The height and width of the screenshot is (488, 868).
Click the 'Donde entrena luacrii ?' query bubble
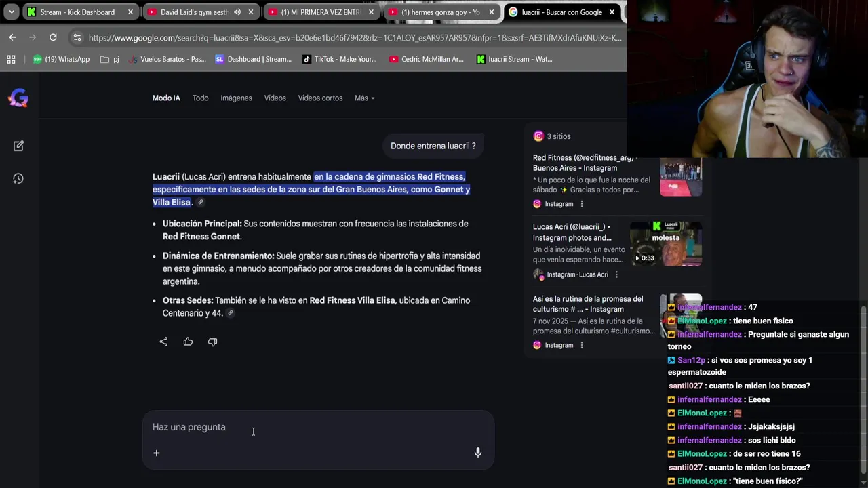tap(433, 146)
